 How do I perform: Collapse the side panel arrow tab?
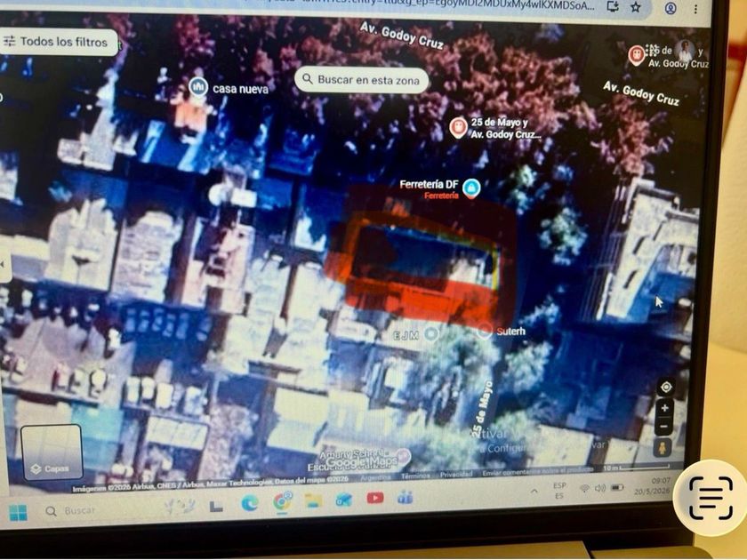[4, 265]
